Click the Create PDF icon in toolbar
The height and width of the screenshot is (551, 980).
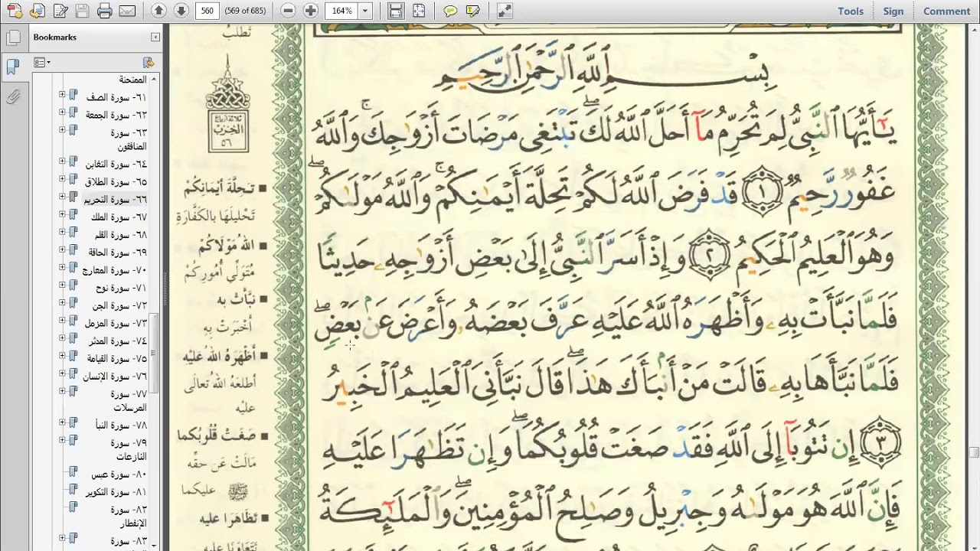coord(13,11)
